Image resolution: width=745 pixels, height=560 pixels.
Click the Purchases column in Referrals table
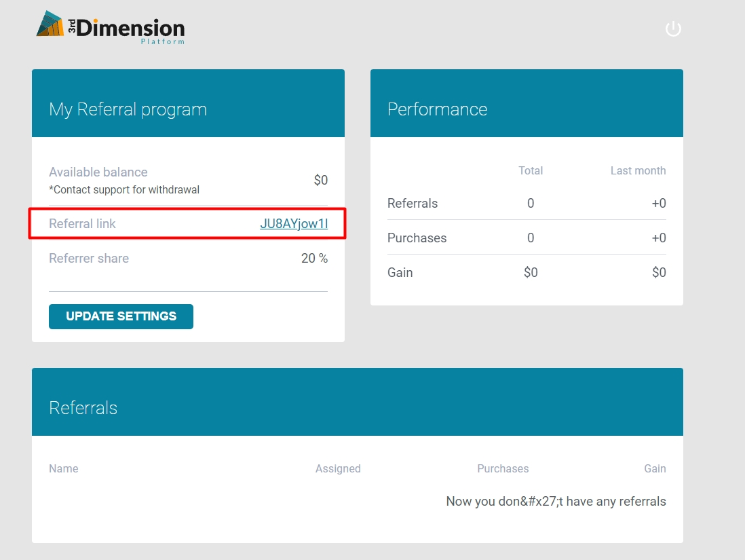(503, 469)
